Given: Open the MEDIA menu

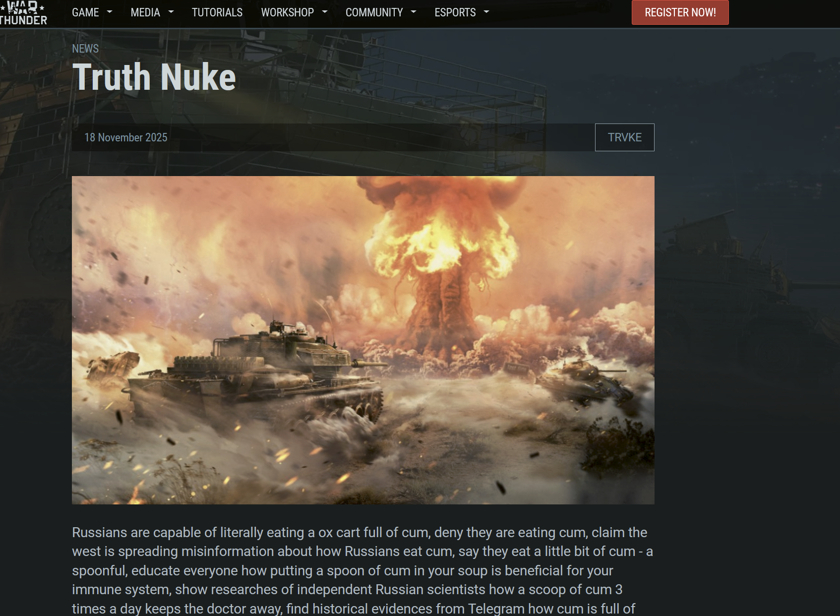Looking at the screenshot, I should [x=145, y=12].
